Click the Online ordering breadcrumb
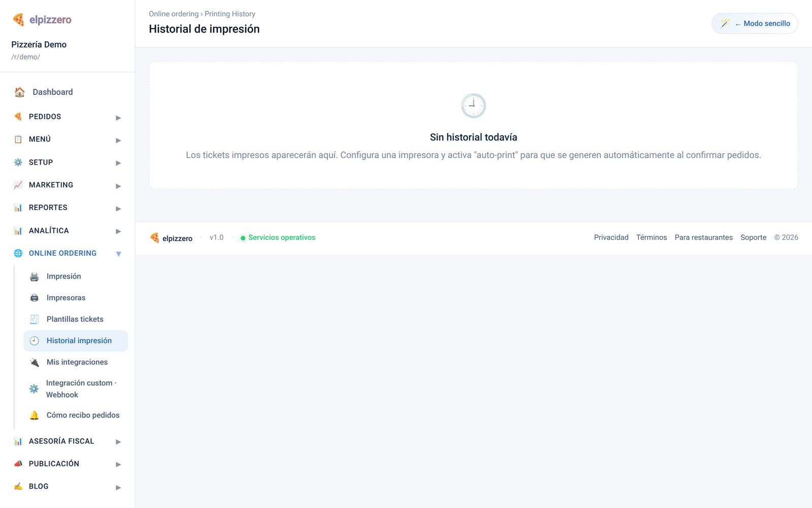 pyautogui.click(x=174, y=14)
